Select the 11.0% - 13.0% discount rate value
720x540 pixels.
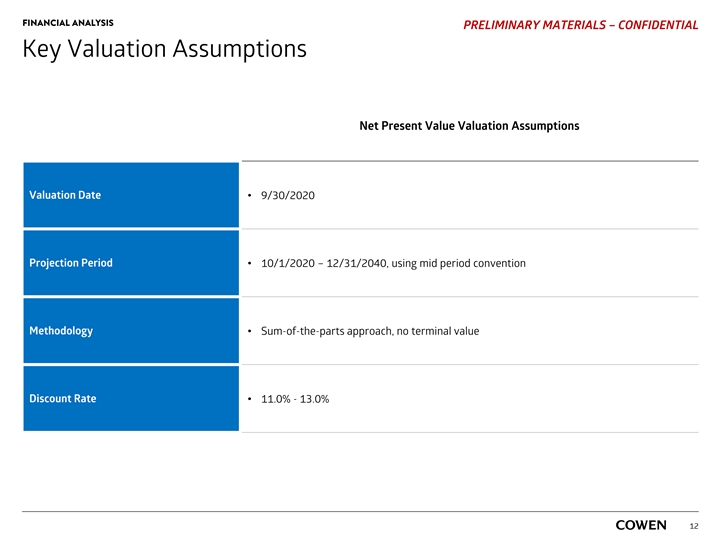[x=294, y=400]
